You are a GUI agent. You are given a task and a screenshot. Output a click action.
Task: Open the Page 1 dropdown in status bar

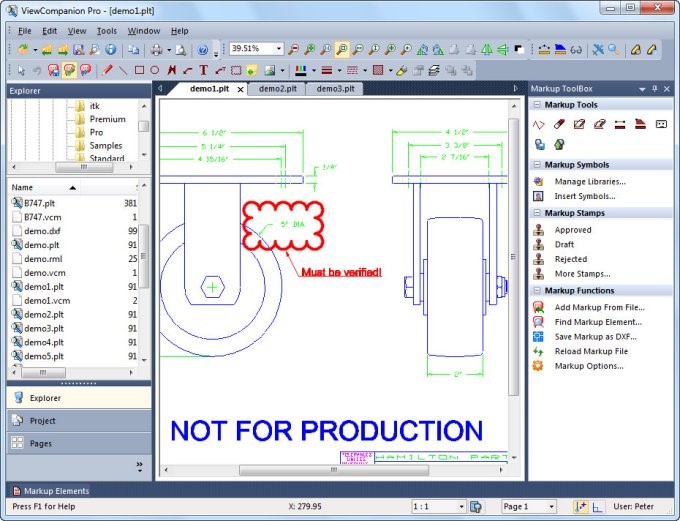coord(550,507)
